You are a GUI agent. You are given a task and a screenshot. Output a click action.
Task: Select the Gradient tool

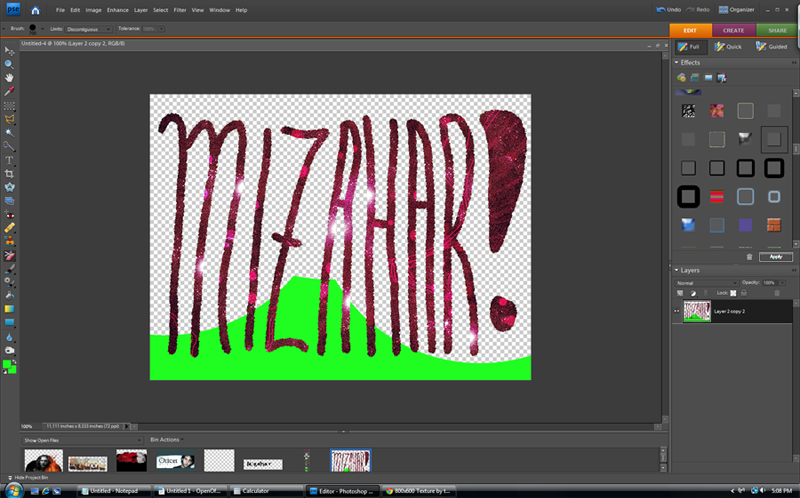[9, 309]
